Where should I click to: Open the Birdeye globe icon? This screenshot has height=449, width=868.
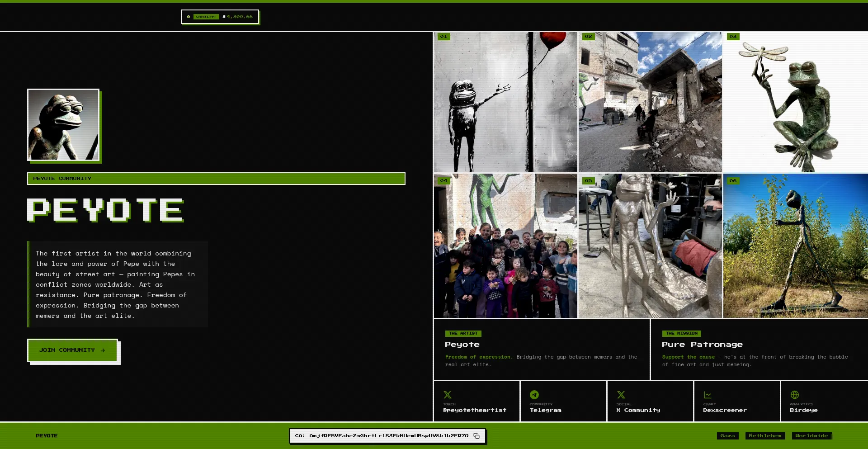coord(795,395)
